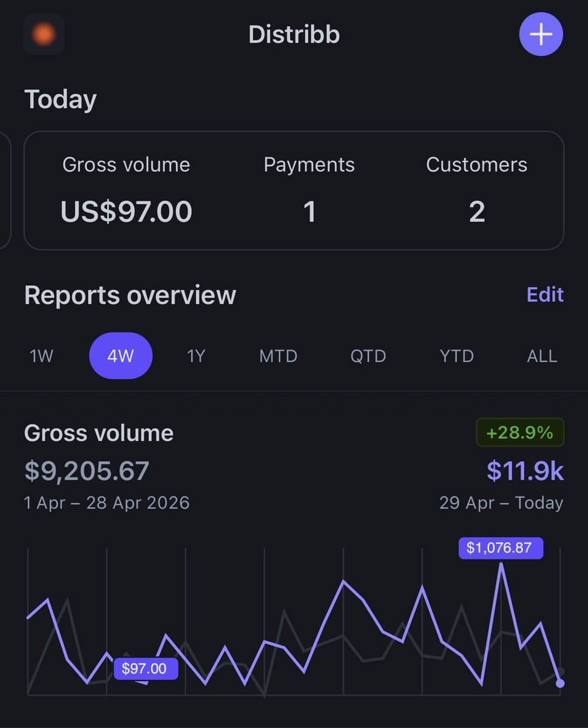The image size is (588, 728).
Task: Tap the 1 Apr – 28 Apr 2026 date range
Action: pos(107,503)
